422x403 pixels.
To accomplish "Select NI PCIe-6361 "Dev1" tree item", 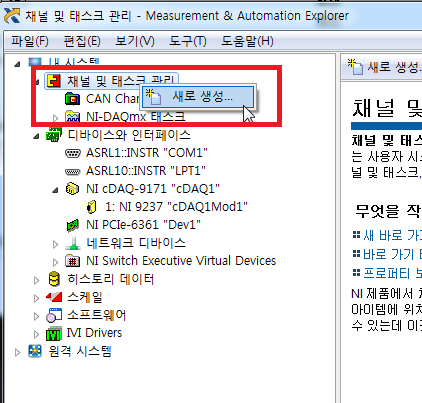I will (143, 225).
